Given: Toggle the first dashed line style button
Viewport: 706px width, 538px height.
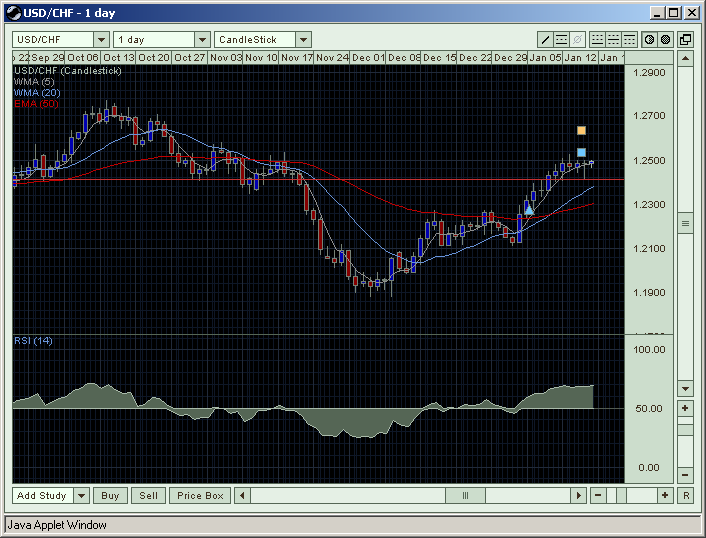Looking at the screenshot, I should (x=597, y=40).
